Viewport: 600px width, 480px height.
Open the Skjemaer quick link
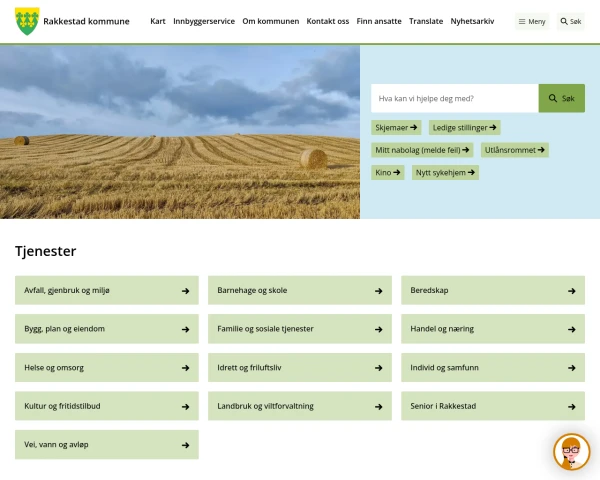395,127
